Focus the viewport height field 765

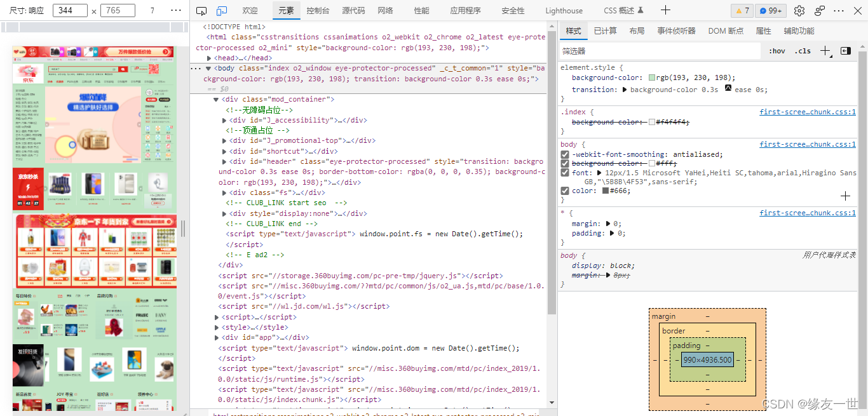[x=118, y=11]
